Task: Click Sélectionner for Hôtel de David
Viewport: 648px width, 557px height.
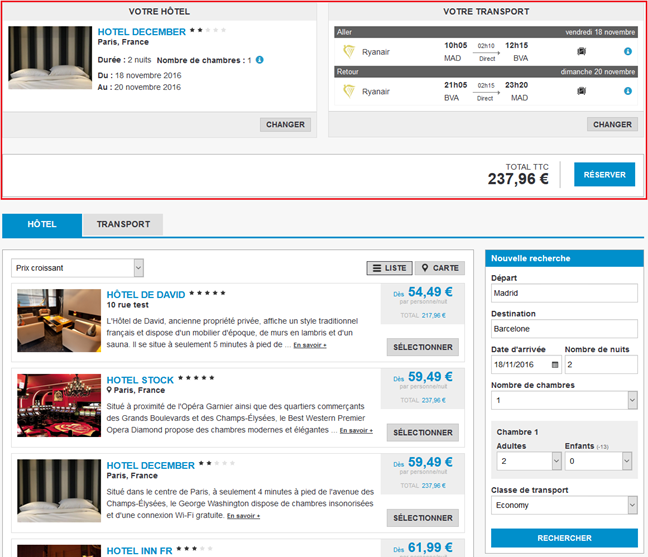Action: click(x=422, y=348)
